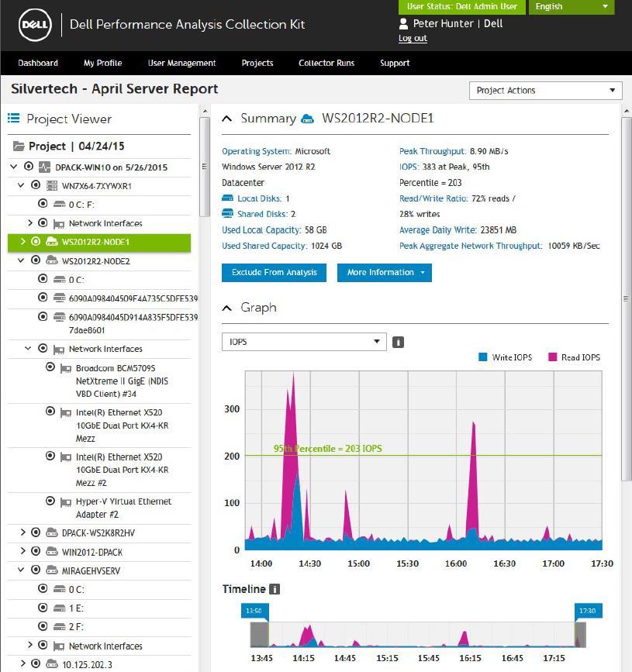Click the Write IOPS blue legend swatch
Screen dimensions: 632x672
pyautogui.click(x=483, y=357)
